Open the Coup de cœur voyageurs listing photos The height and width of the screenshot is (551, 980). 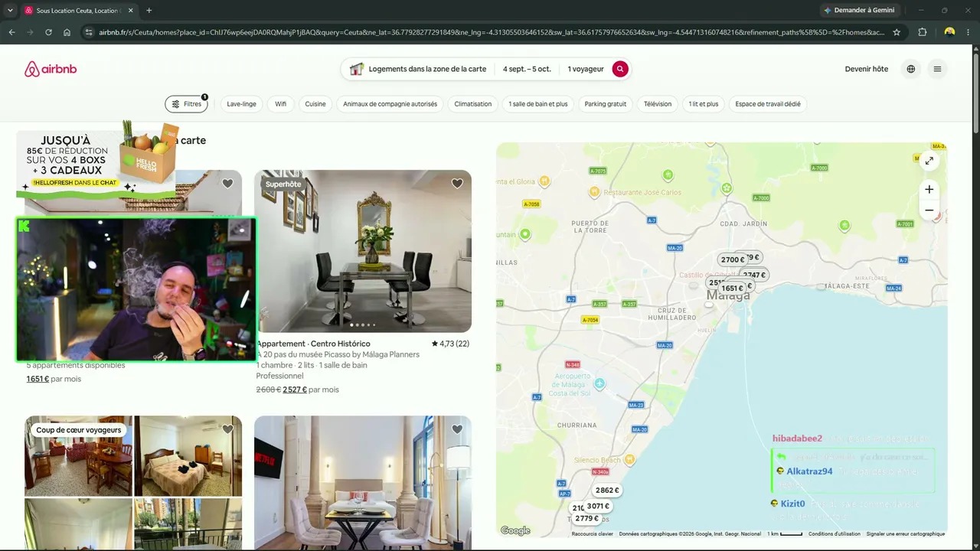click(x=133, y=483)
